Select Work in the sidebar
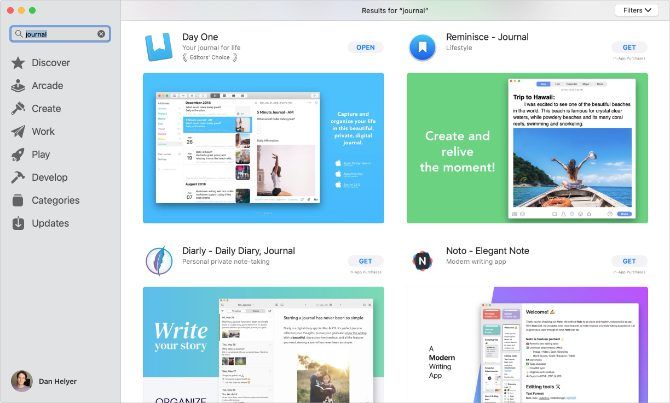 43,132
